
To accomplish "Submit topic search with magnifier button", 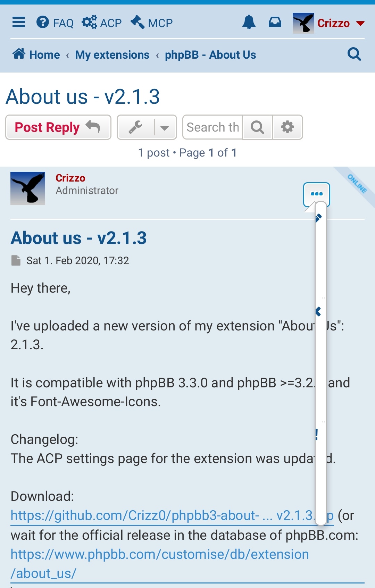I will coord(257,127).
